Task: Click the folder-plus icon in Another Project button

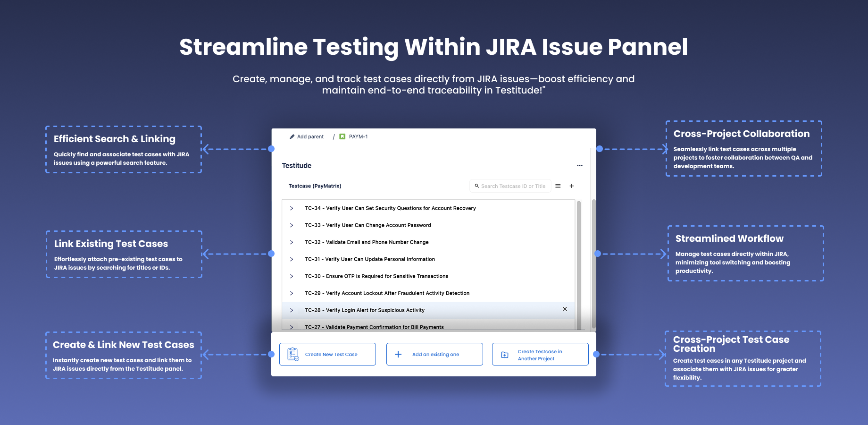Action: point(505,355)
